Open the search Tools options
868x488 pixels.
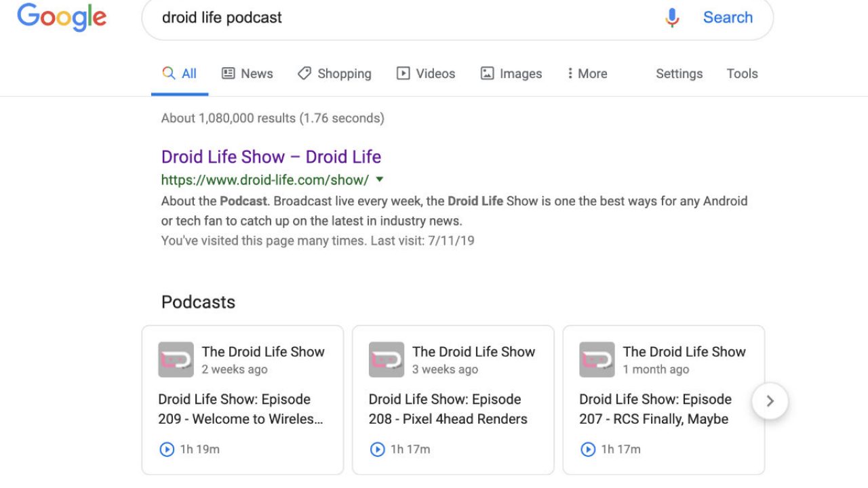(x=742, y=74)
